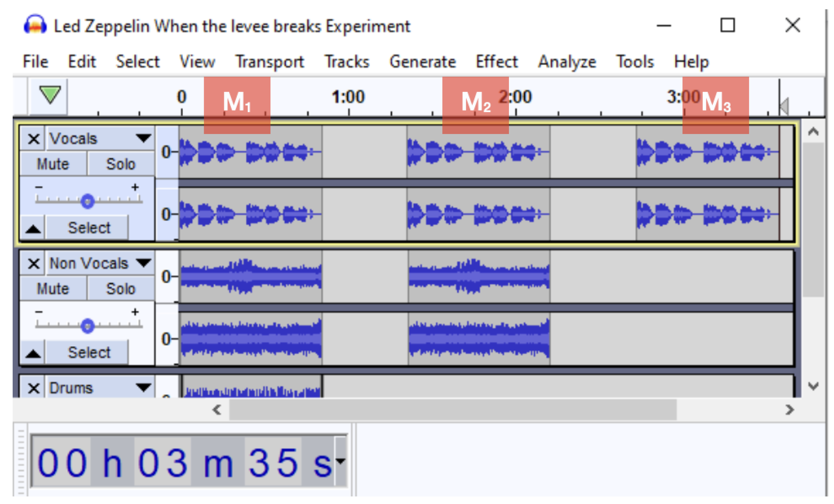Image resolution: width=834 pixels, height=504 pixels.
Task: Click the horizontal scrollbar left arrow
Action: (x=217, y=410)
